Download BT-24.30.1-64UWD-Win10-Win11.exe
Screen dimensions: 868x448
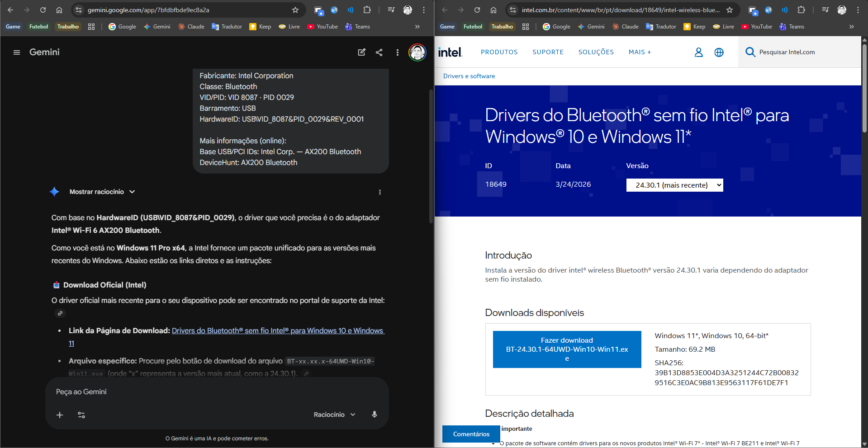pos(567,349)
